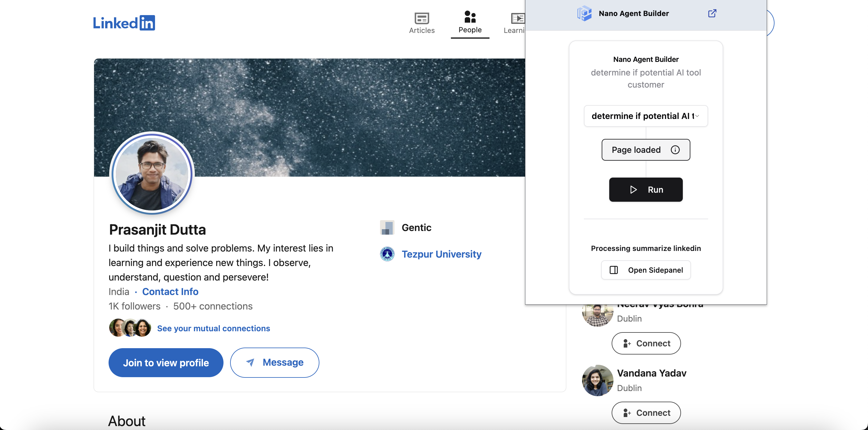Expand the agent selection dropdown

(645, 116)
